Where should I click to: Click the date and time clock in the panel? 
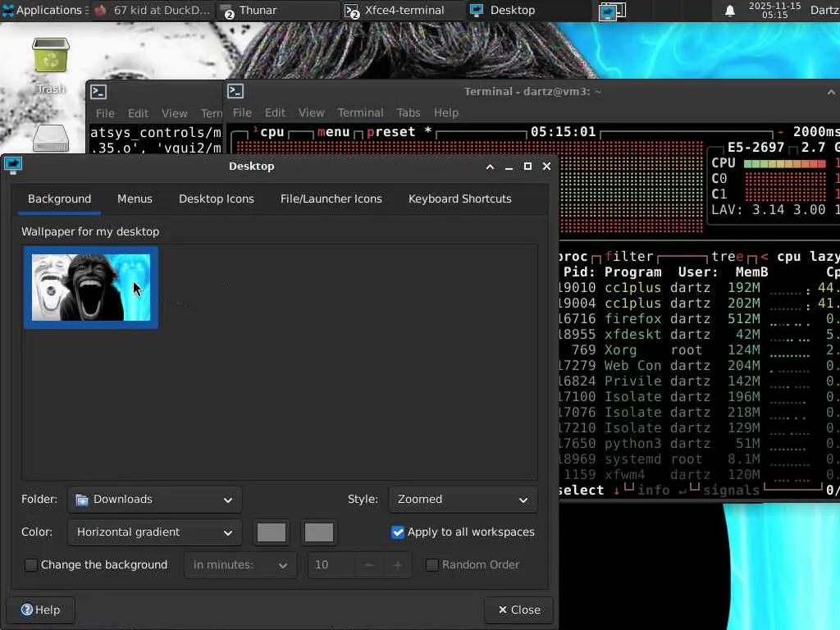coord(774,10)
